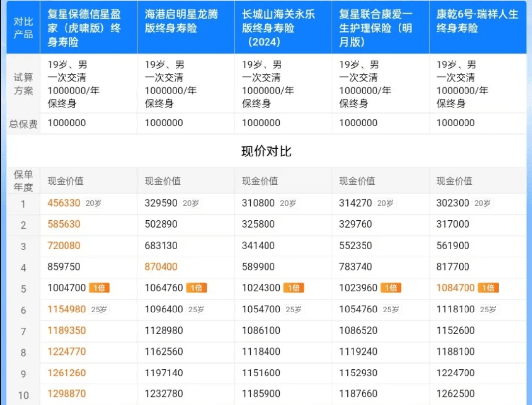This screenshot has width=532, height=405.
Task: Select cash value 314270 in year 1
Action: (356, 203)
